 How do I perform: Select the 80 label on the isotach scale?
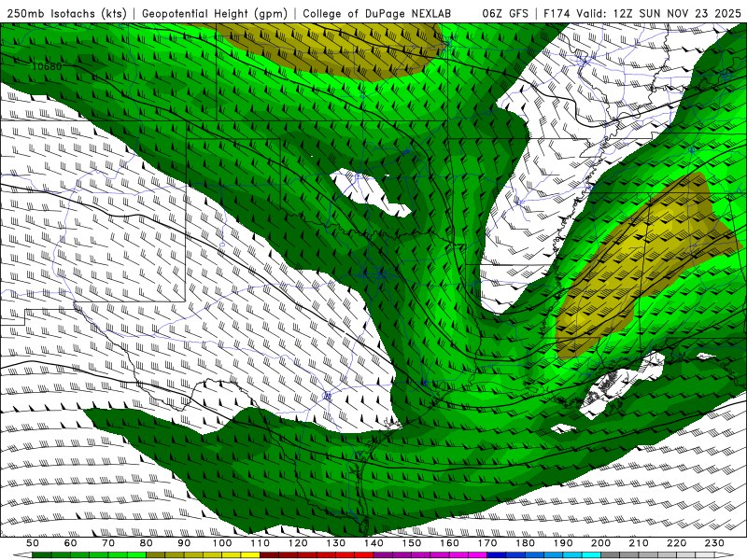point(147,543)
